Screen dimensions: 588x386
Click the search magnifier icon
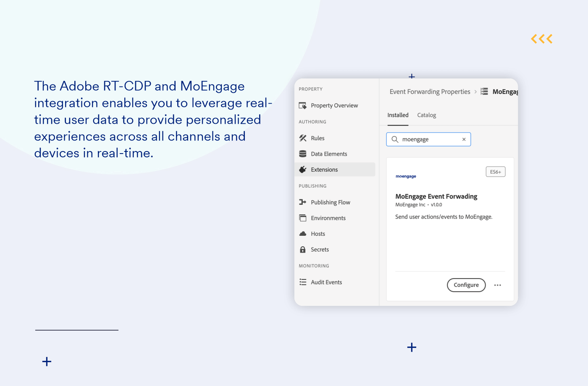[395, 139]
